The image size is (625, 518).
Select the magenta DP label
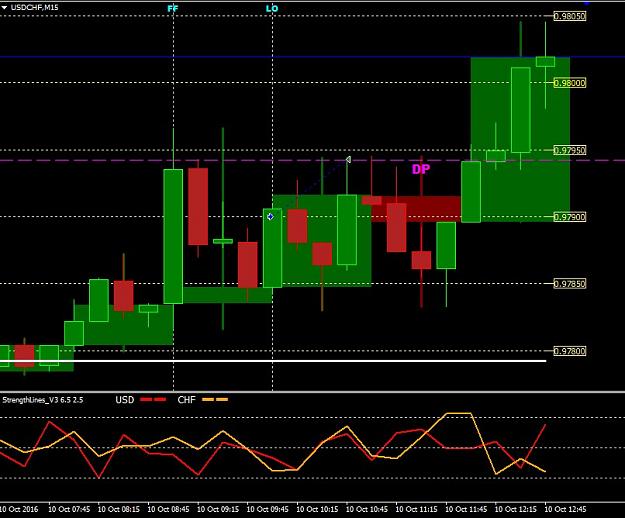421,169
